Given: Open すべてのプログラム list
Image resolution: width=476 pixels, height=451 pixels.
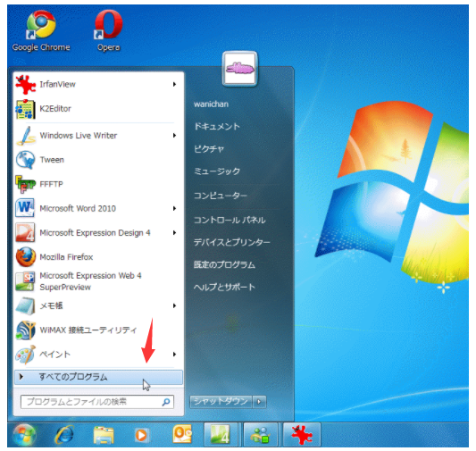Looking at the screenshot, I should point(98,377).
